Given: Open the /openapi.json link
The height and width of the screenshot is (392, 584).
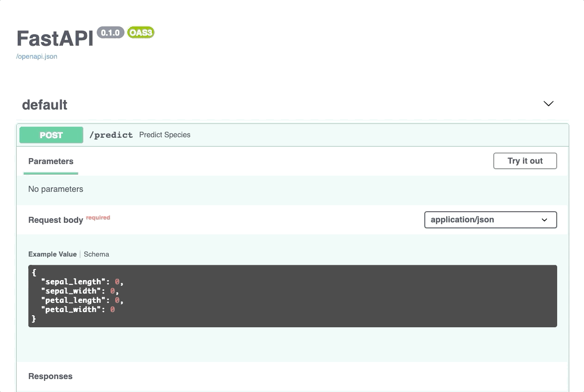Looking at the screenshot, I should pos(37,56).
